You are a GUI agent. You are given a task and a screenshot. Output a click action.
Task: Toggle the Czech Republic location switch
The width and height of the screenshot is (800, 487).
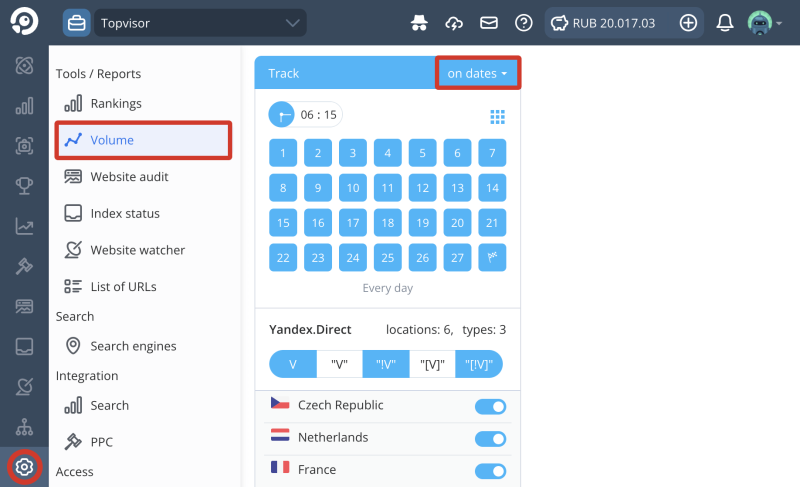(490, 406)
